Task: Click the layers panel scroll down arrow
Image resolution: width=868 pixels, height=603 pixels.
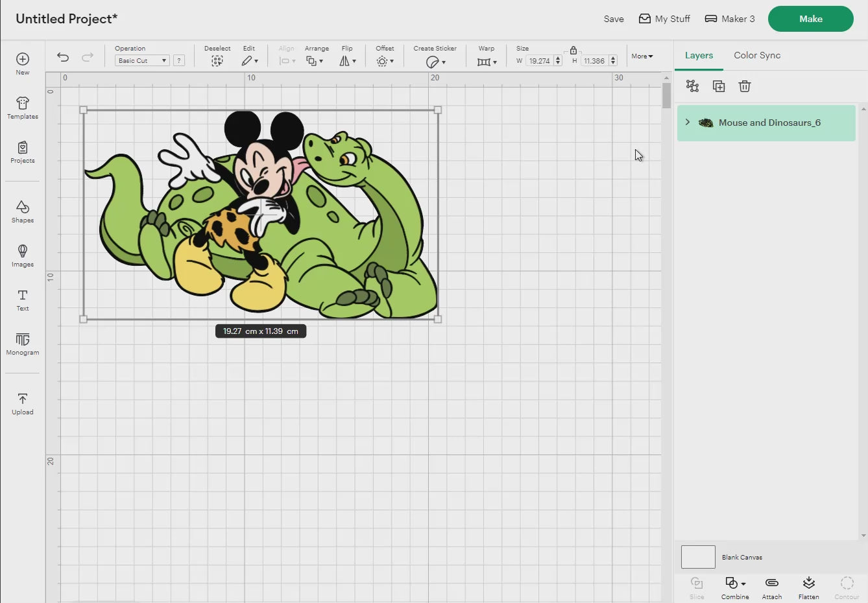Action: click(863, 536)
